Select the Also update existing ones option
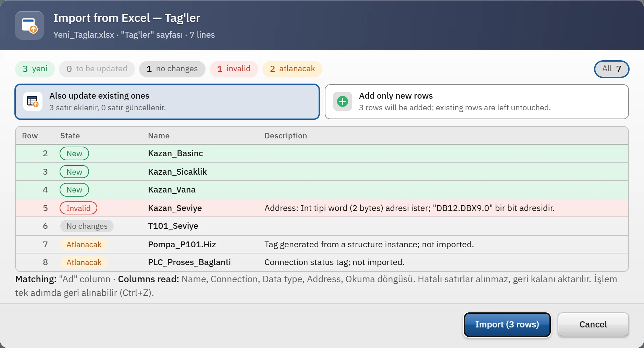The image size is (644, 348). pos(167,102)
